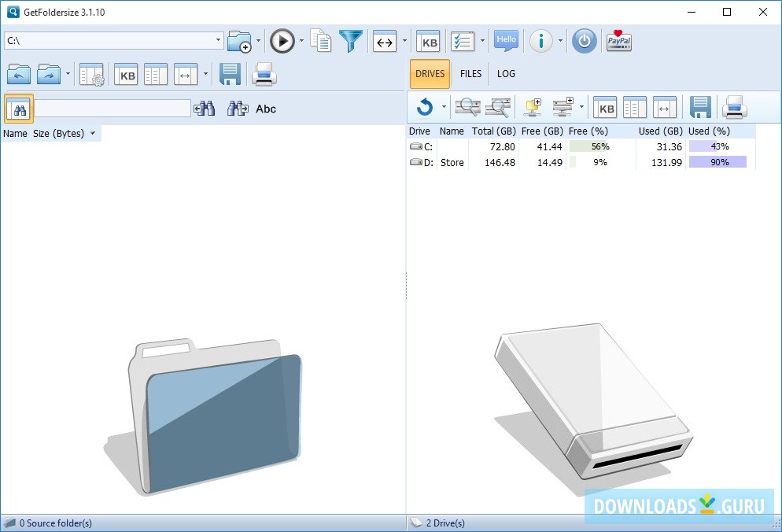Open dropdown arrow next to add folder icon
782x532 pixels.
258,41
